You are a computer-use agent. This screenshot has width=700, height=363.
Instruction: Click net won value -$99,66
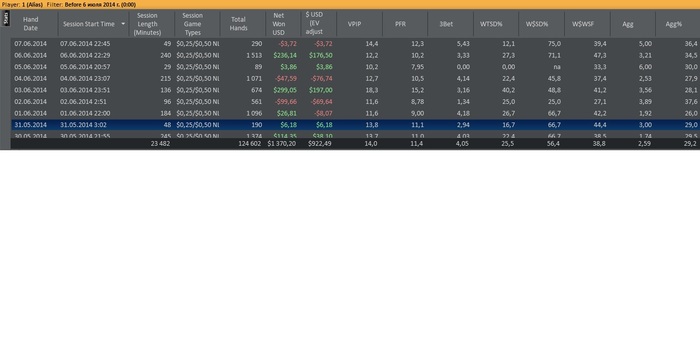[x=286, y=102]
